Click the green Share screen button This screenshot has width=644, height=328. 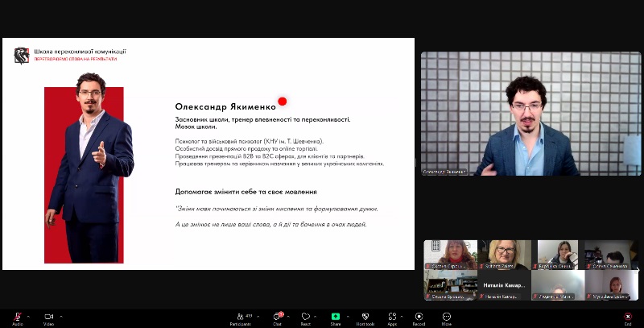(336, 318)
